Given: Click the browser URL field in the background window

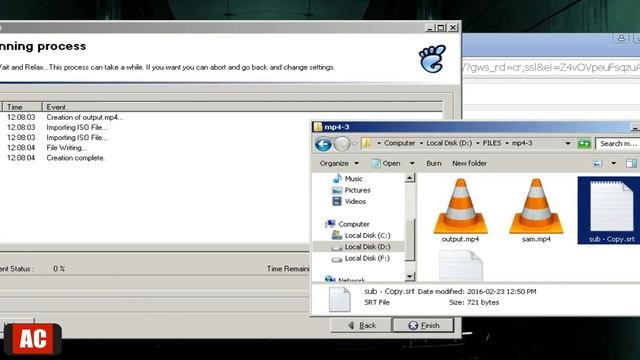Looking at the screenshot, I should (x=551, y=67).
